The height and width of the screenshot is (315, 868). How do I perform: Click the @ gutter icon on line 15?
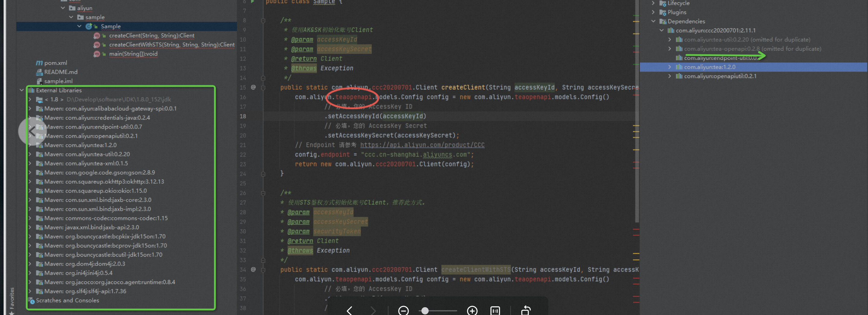click(x=253, y=87)
